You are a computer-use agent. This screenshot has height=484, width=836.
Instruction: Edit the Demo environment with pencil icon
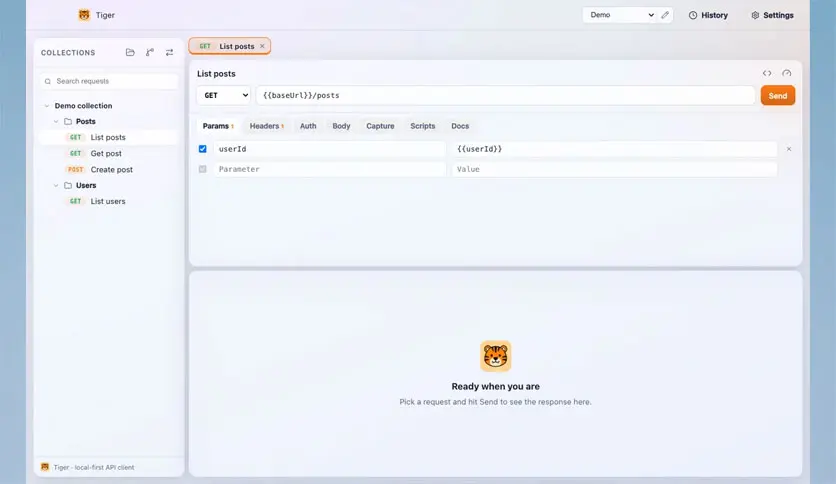(x=665, y=15)
